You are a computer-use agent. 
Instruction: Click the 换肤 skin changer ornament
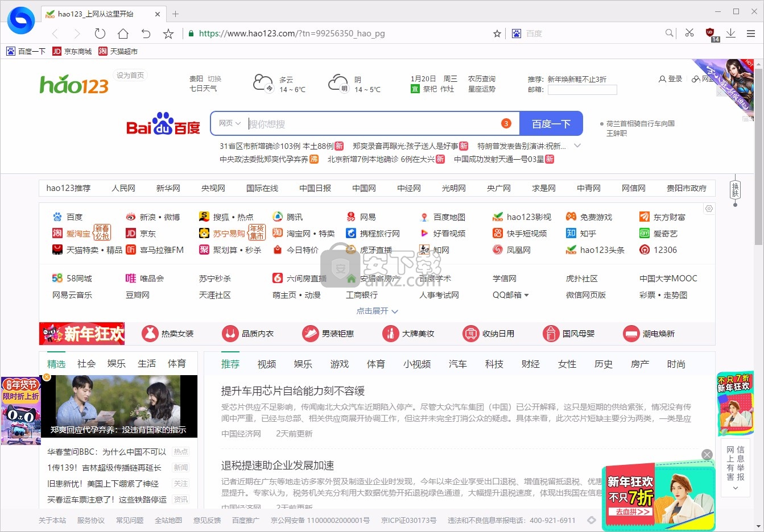click(x=735, y=190)
